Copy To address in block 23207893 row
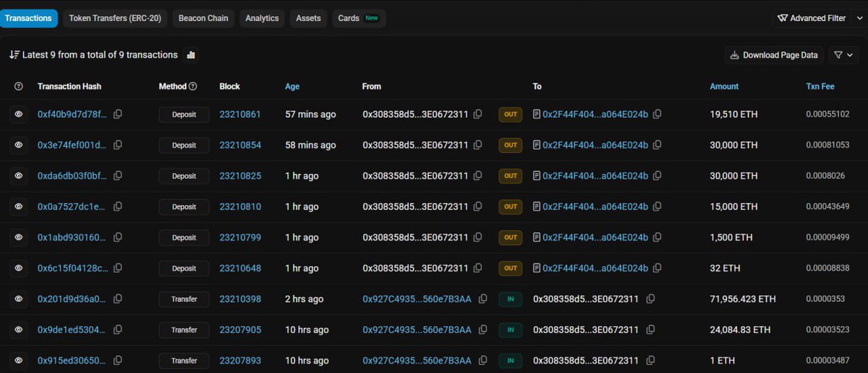 point(650,361)
